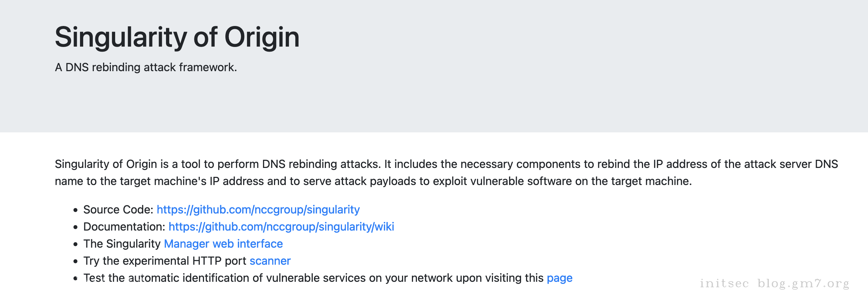Screen dimensions: 868x301
Task: Click the Test the automatic identification sentence
Action: pos(313,278)
